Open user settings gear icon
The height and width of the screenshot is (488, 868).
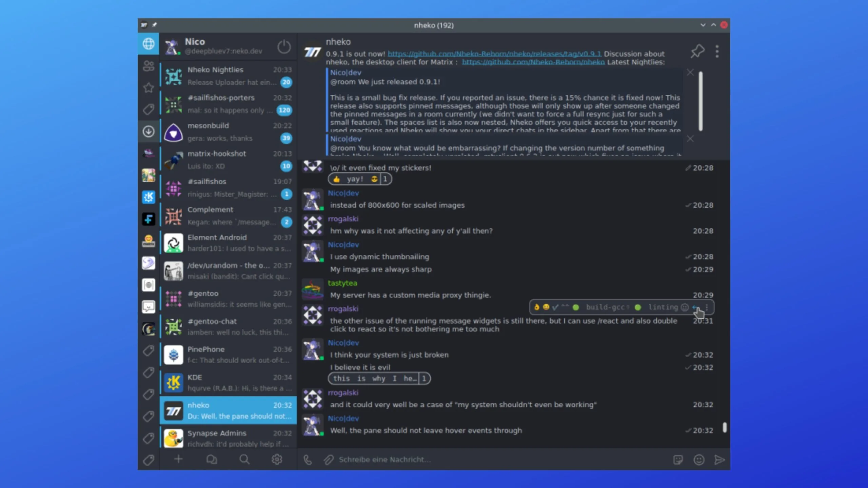[x=277, y=459]
